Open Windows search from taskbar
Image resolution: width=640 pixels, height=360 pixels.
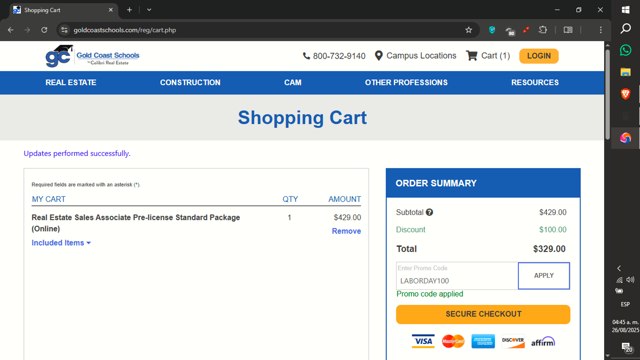(x=625, y=28)
